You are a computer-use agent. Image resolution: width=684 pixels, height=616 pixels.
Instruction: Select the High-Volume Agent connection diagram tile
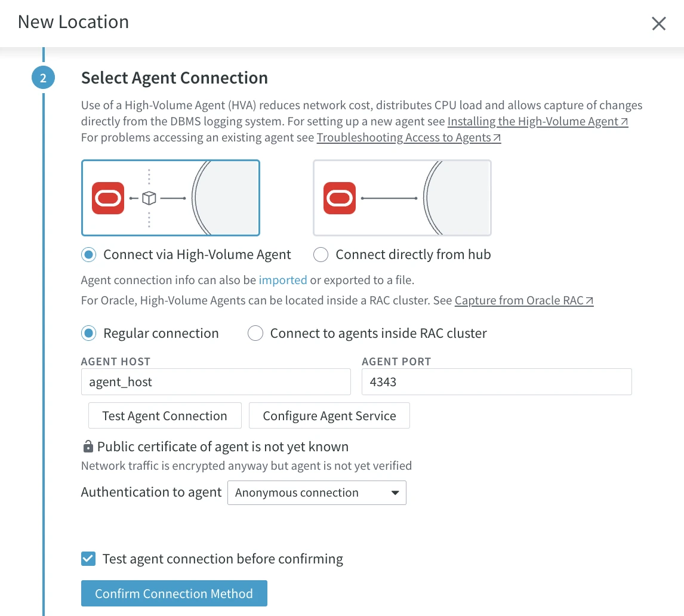pos(170,198)
